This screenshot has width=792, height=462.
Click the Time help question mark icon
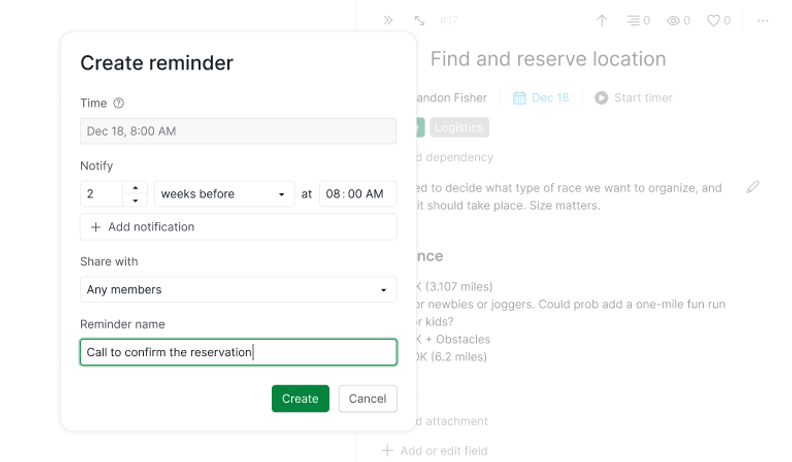(118, 103)
